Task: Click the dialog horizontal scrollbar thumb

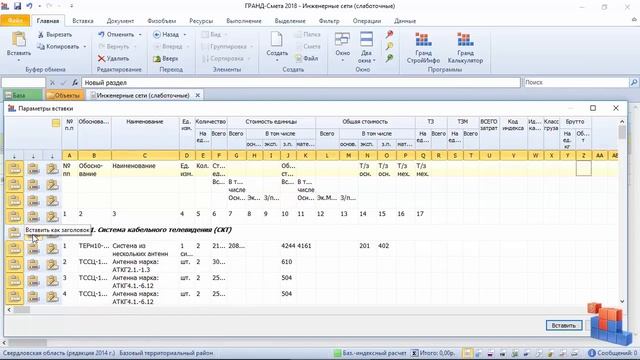Action: [22, 309]
